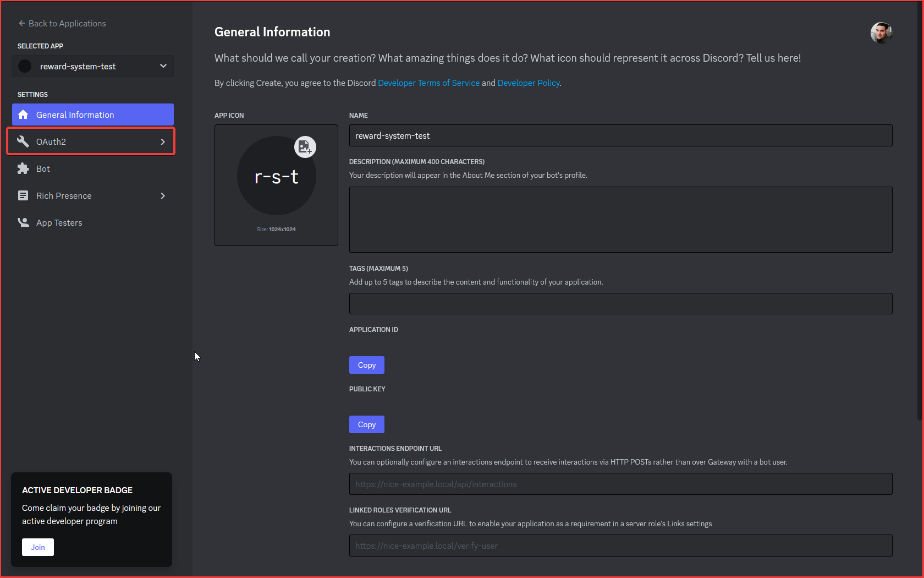The width and height of the screenshot is (924, 578).
Task: Click the Back to Applications arrow link
Action: (x=62, y=23)
